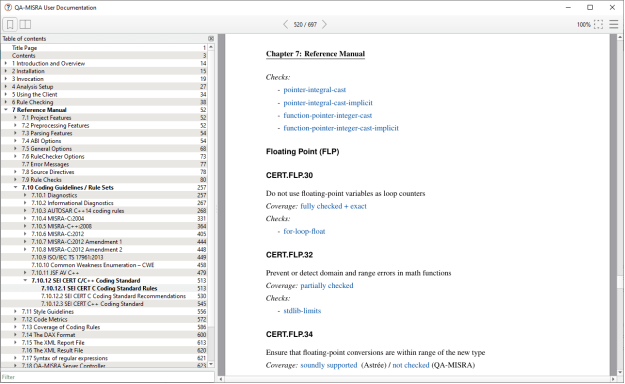Expand 5 Using the Client
The image size is (625, 384).
click(x=6, y=95)
